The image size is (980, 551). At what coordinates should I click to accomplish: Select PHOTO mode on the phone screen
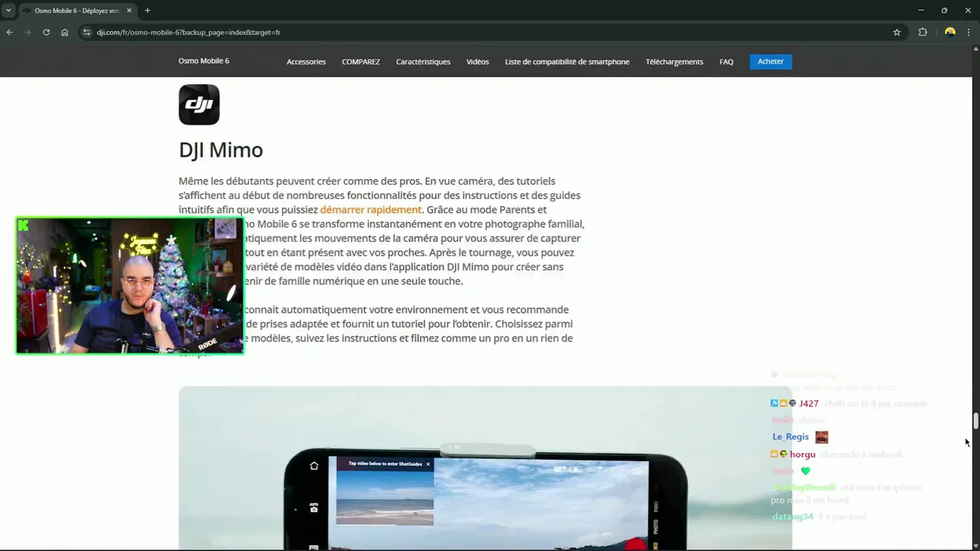pos(655,527)
